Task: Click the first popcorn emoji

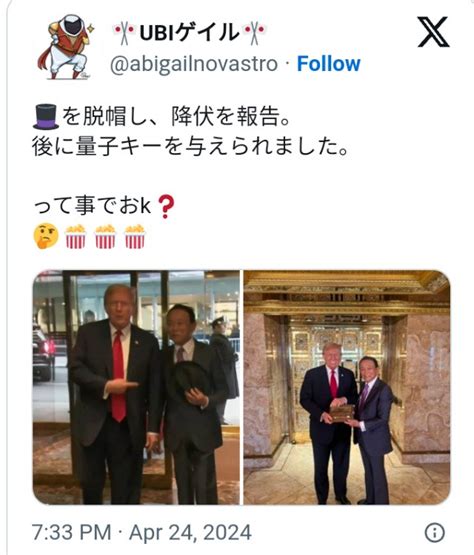Action: pyautogui.click(x=76, y=236)
